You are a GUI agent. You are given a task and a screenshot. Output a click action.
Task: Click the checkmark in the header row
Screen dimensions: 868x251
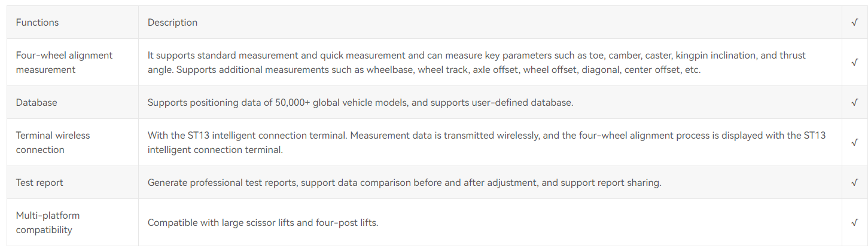click(854, 23)
